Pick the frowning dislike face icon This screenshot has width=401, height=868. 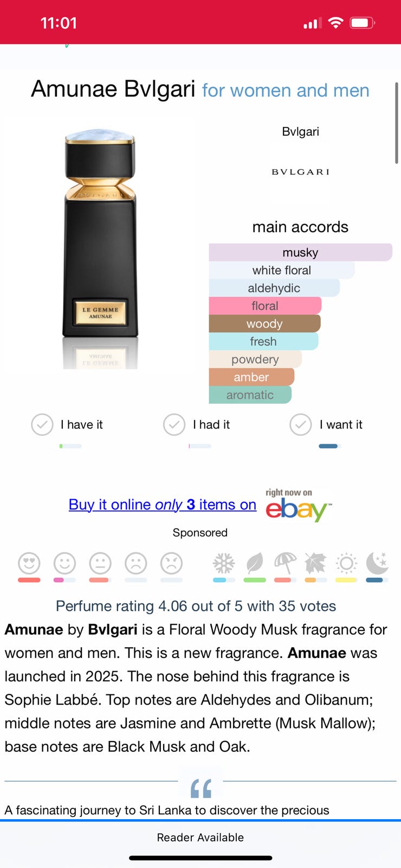tap(136, 564)
